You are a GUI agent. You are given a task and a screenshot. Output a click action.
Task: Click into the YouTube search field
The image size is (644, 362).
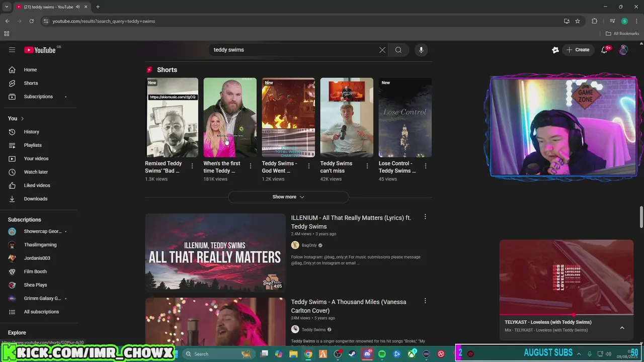coord(294,50)
